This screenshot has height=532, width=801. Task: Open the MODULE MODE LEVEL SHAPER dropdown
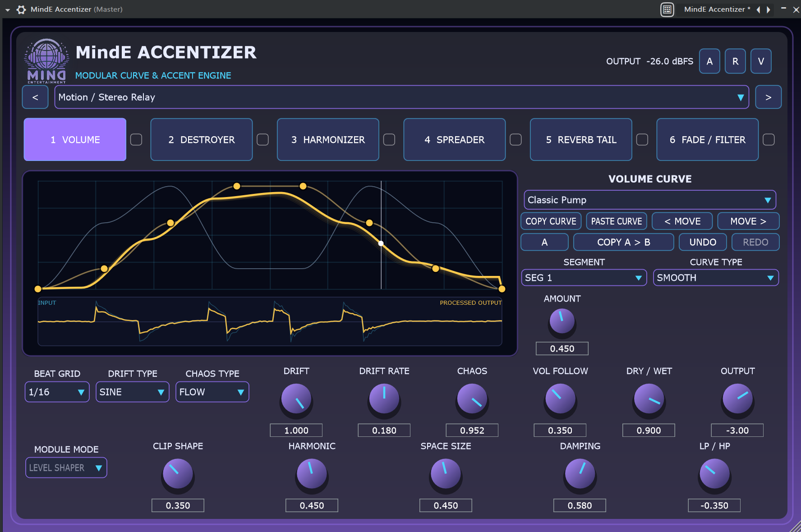coord(66,468)
